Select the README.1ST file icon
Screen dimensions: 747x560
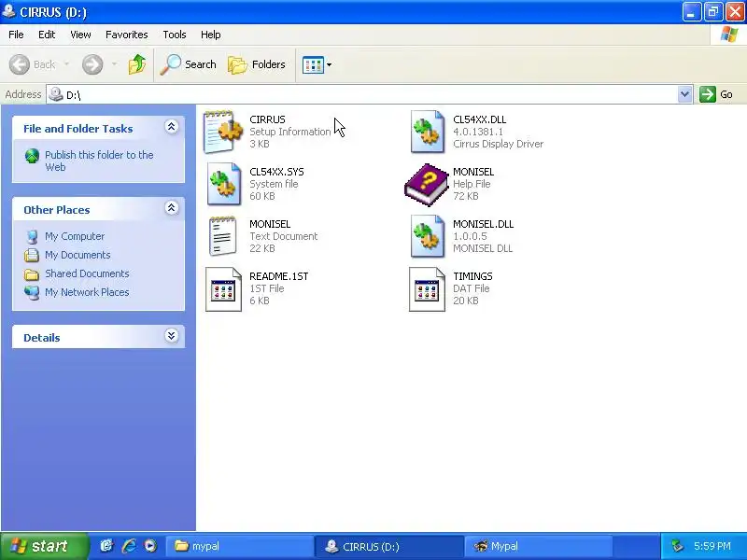[223, 289]
